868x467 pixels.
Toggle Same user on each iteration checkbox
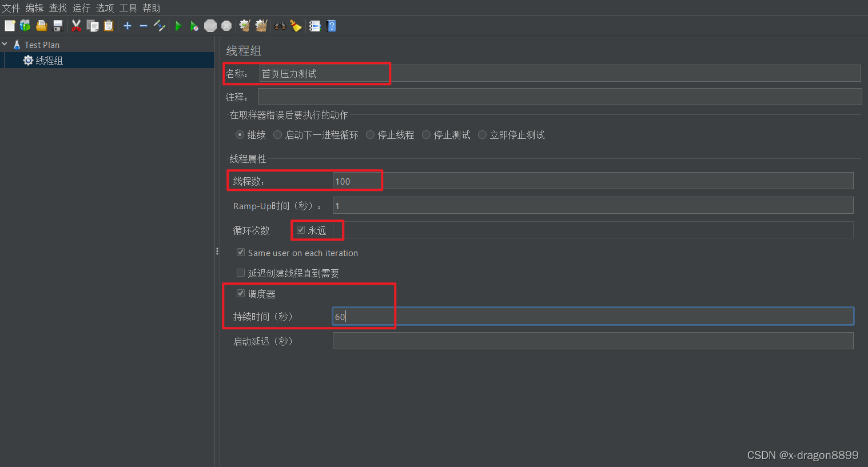tap(241, 252)
